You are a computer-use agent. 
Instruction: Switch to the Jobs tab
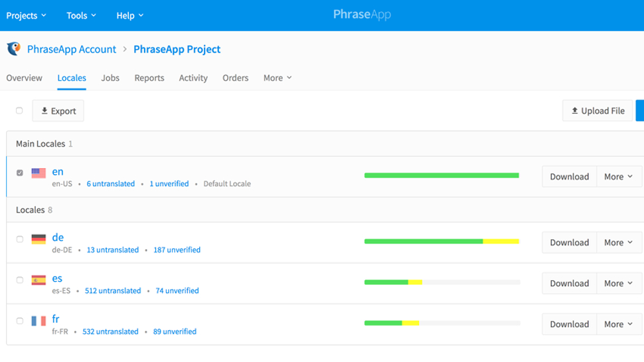click(x=110, y=78)
